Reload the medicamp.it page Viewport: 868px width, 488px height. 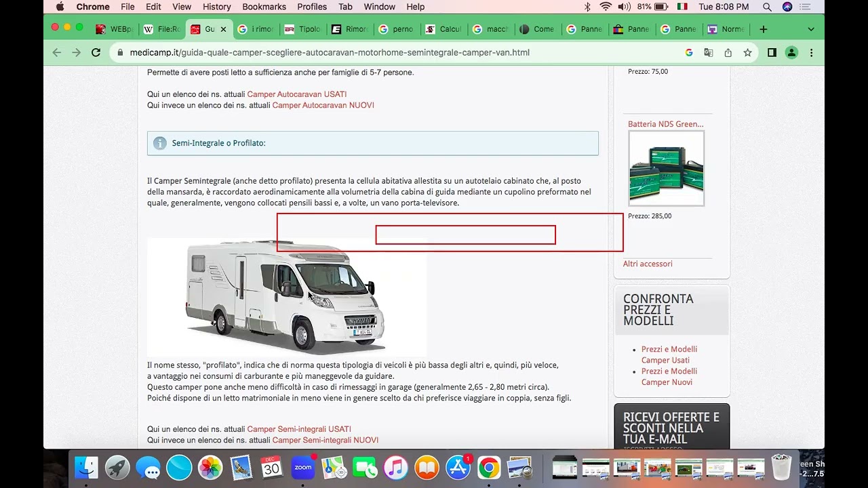(96, 53)
